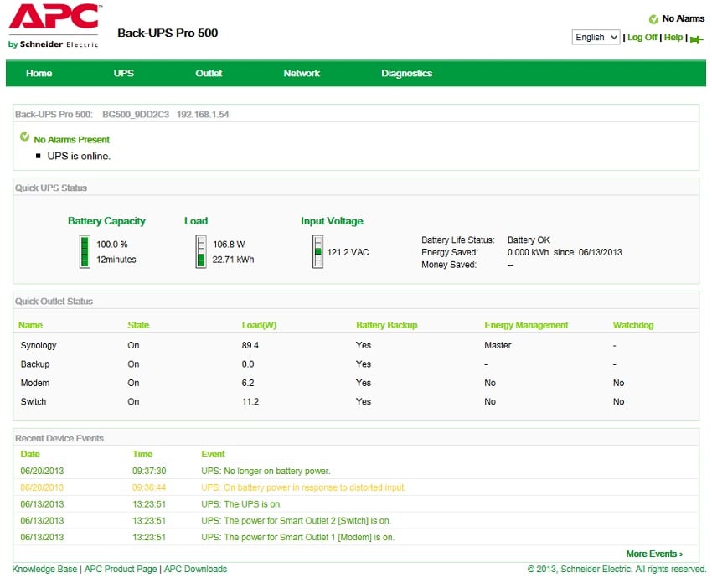Select the Synology outlet name

[39, 346]
